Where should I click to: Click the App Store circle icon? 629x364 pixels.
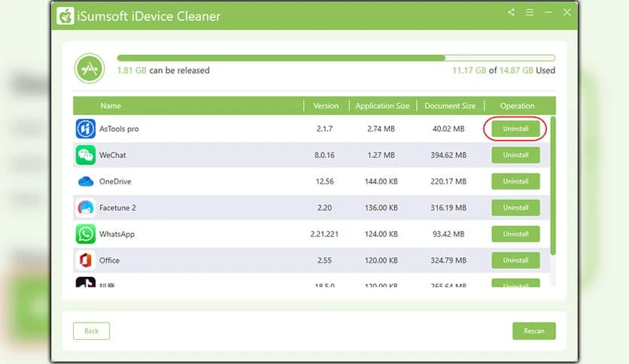(90, 68)
